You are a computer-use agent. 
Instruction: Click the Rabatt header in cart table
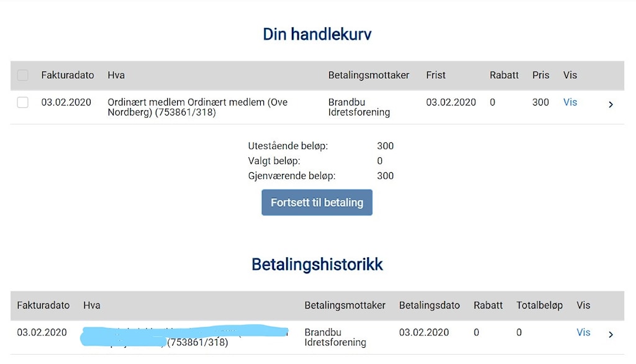504,75
